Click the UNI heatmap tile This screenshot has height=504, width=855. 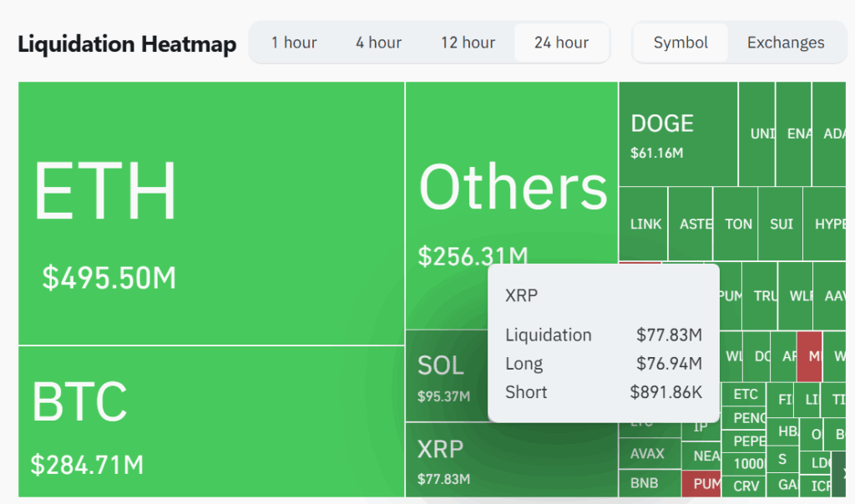pyautogui.click(x=756, y=134)
